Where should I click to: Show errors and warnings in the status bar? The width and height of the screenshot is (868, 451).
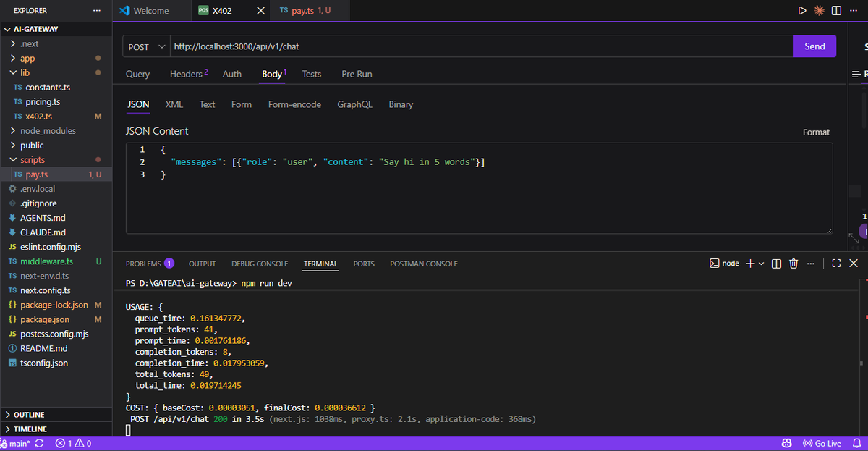73,443
